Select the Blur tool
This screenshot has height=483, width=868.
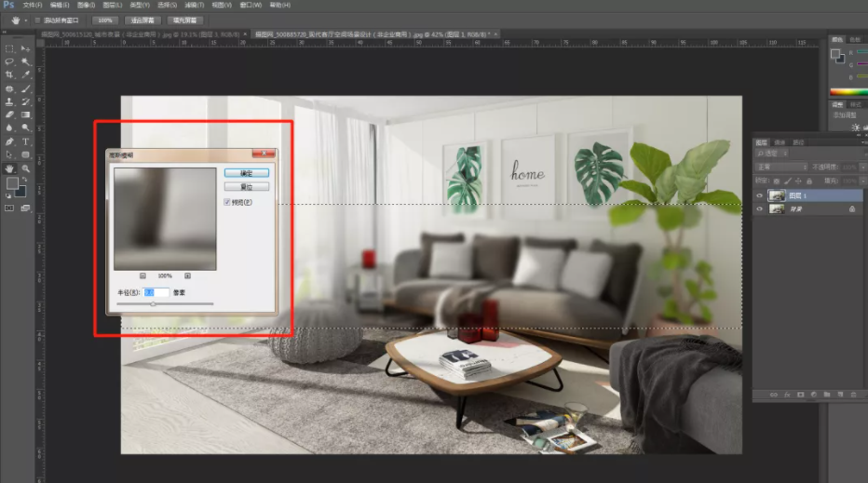(9, 127)
